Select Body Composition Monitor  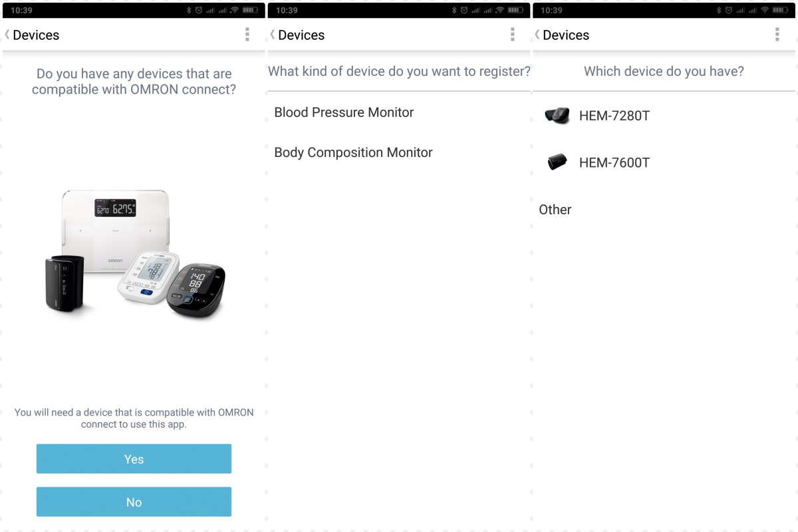399,152
